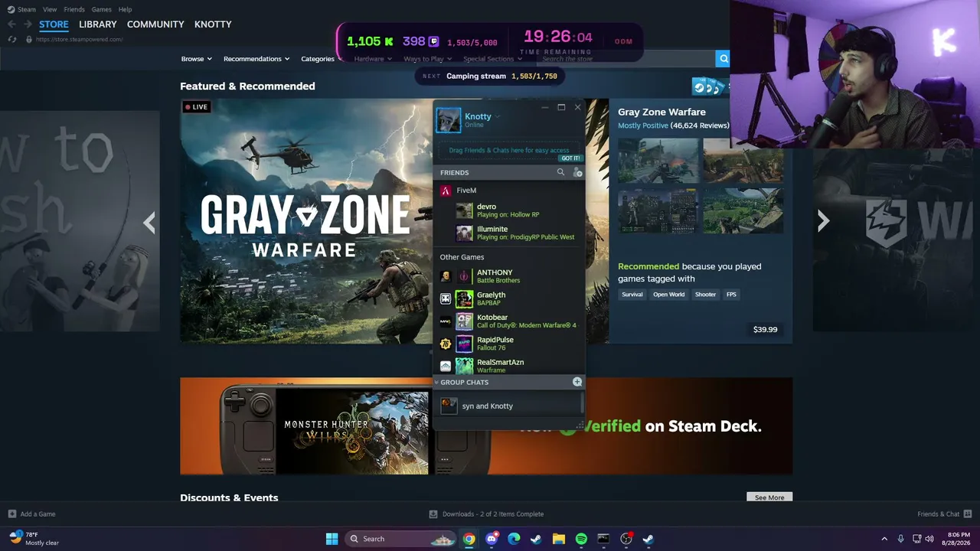Click RapidPulse's avatar in friends list
The height and width of the screenshot is (551, 980).
[x=464, y=344]
